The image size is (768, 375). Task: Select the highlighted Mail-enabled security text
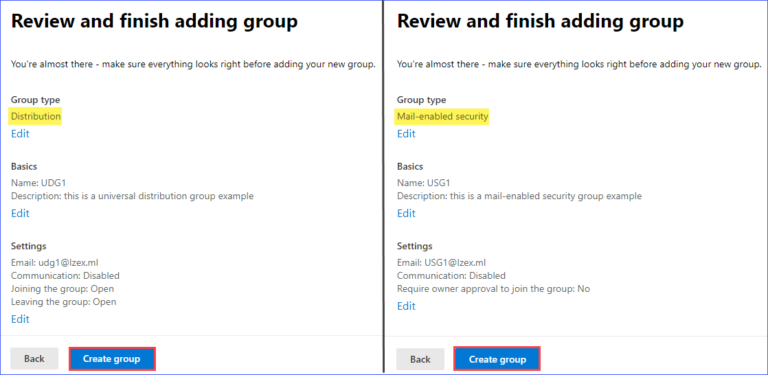point(442,117)
